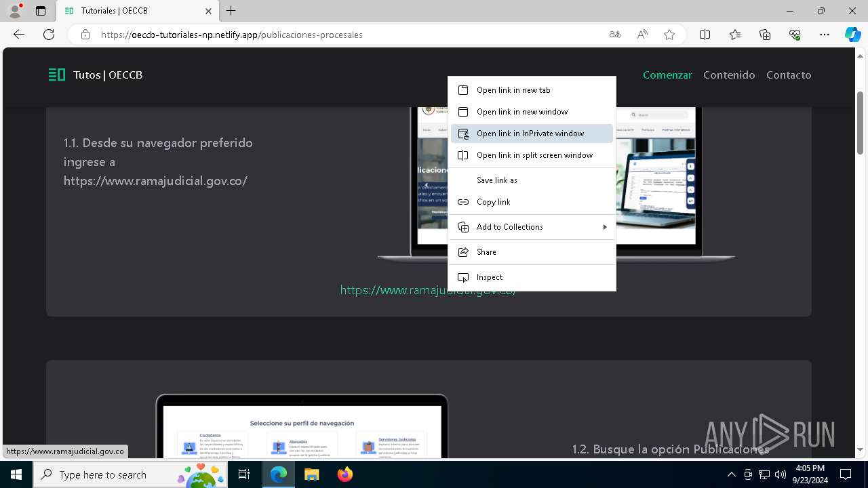This screenshot has height=488, width=868.
Task: Open the Favorites list
Action: (x=735, y=35)
